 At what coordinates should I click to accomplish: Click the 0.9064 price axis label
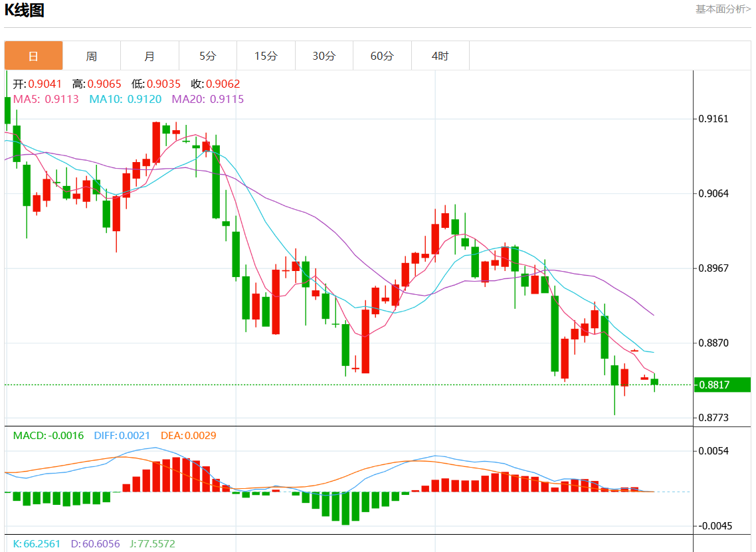713,193
